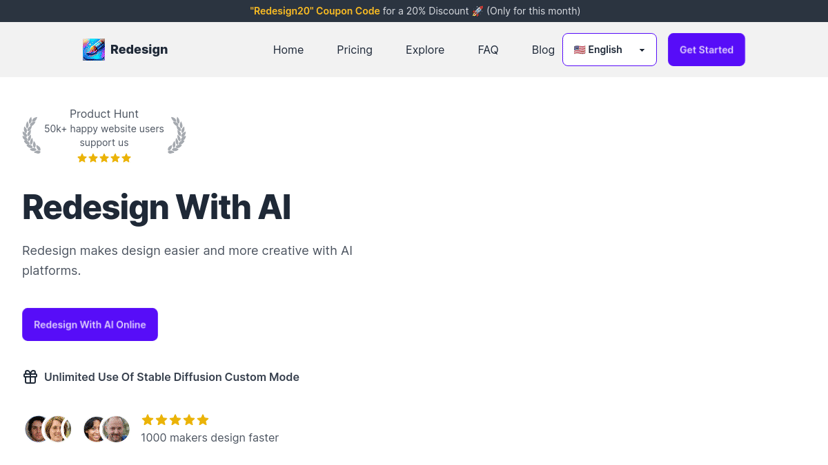828x465 pixels.
Task: Click the Redesign logo icon
Action: point(93,50)
